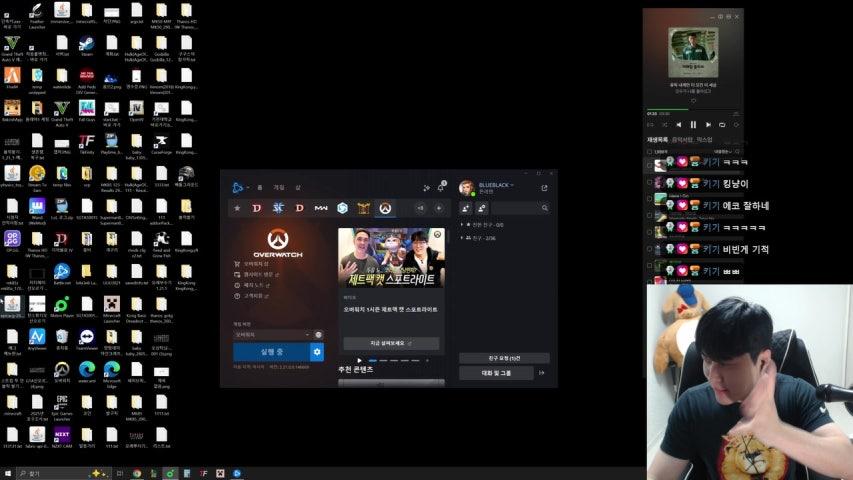853x480 pixels.
Task: Click the chats and groups button
Action: point(497,373)
